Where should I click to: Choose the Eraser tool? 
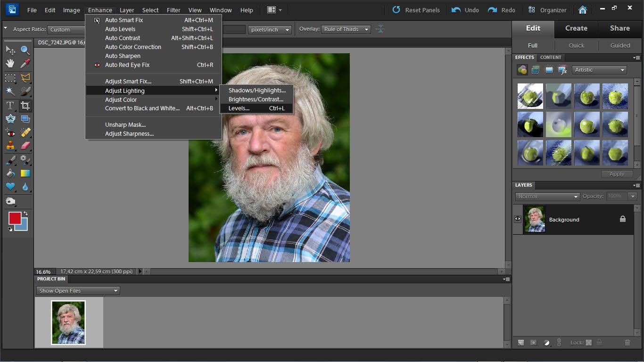tap(25, 146)
